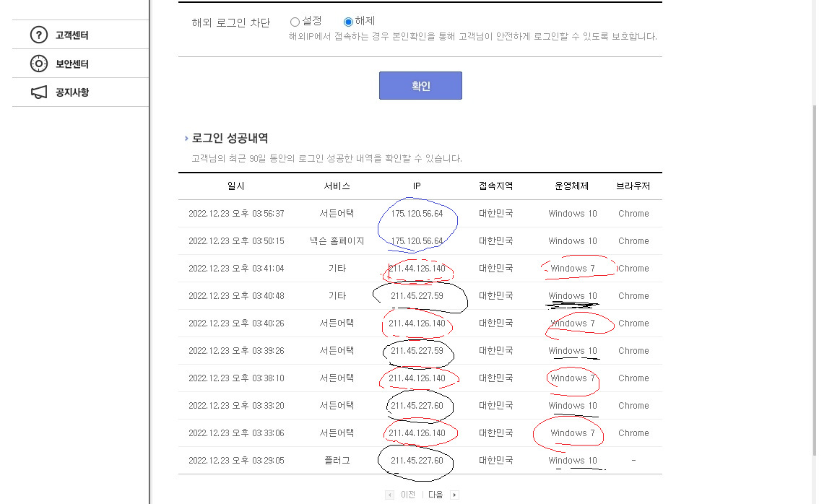
Task: Open the 고객센터 menu label
Action: (x=72, y=35)
